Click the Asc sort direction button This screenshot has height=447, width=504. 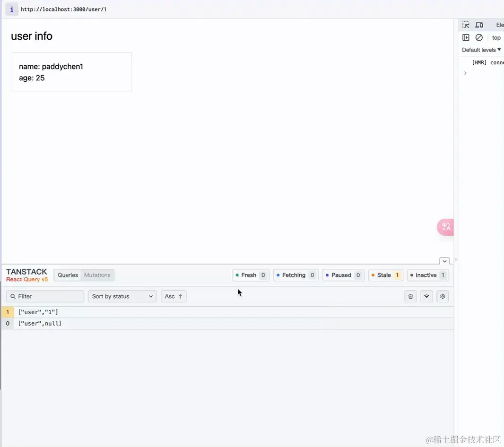pos(173,296)
